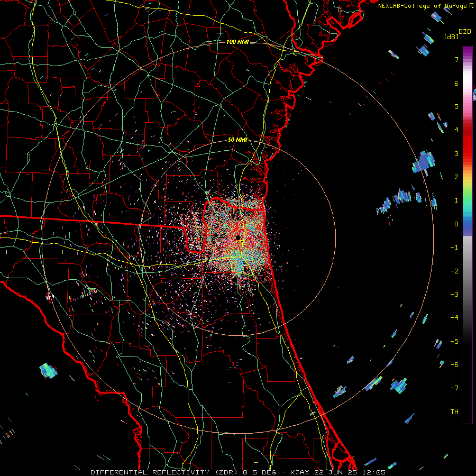
Task: Click the "22 JUN 25" date text
Action: 335,472
